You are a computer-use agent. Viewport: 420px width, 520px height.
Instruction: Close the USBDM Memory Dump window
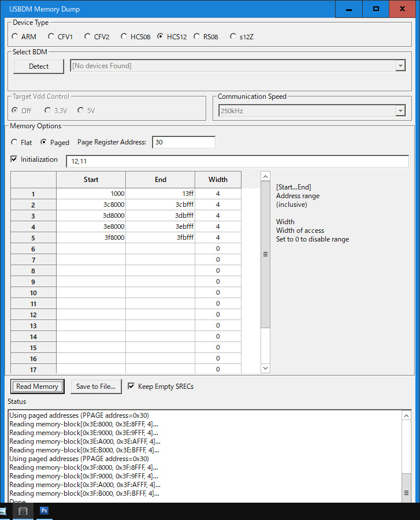(x=402, y=9)
